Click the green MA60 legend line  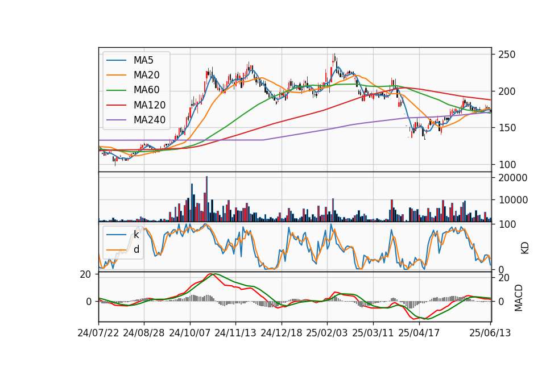coord(116,90)
